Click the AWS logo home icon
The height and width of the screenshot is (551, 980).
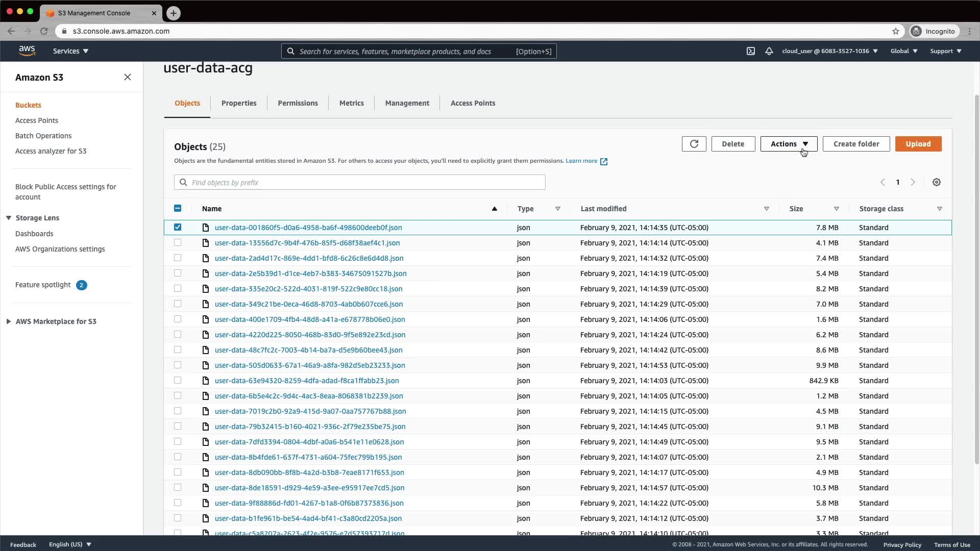pos(27,51)
